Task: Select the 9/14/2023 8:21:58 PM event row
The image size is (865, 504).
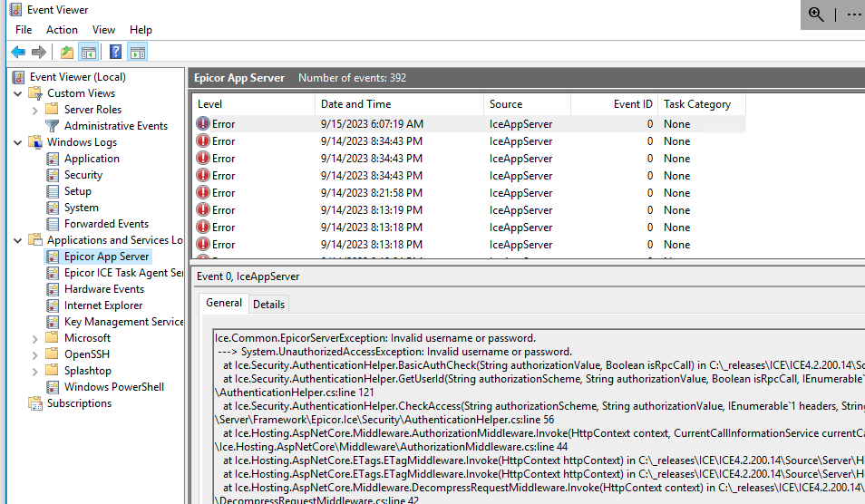Action: pyautogui.click(x=469, y=193)
